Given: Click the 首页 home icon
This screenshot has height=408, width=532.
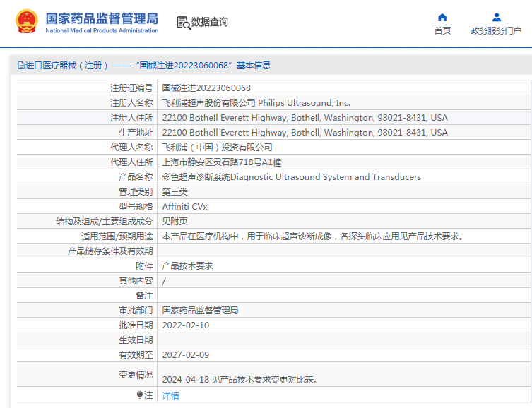Looking at the screenshot, I should click(442, 17).
